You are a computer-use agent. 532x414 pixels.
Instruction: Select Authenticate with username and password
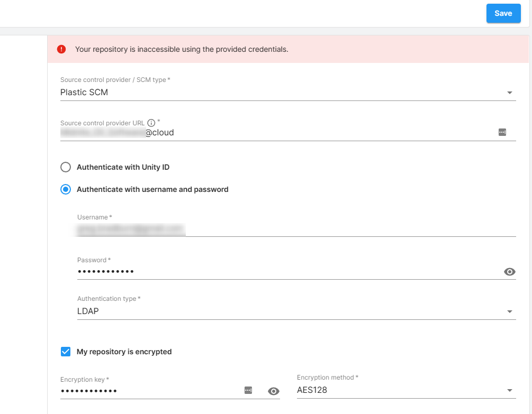click(x=66, y=189)
